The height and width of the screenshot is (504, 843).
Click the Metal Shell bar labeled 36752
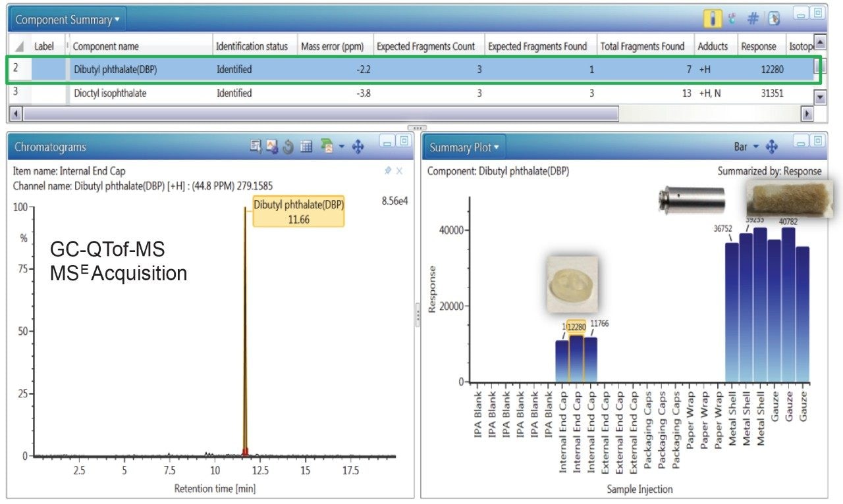pyautogui.click(x=732, y=313)
